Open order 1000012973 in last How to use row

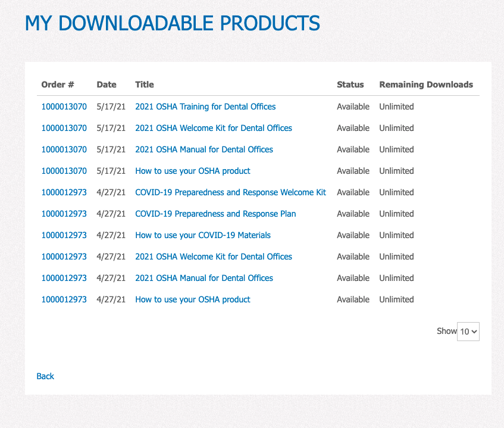click(64, 299)
